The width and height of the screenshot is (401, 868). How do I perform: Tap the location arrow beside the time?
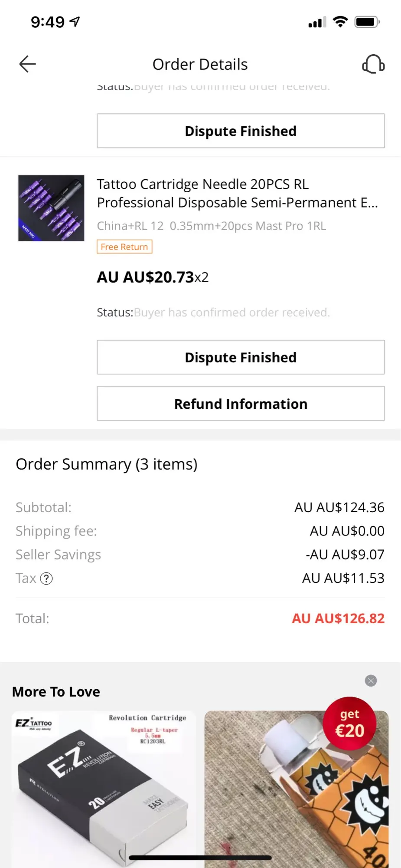click(75, 21)
